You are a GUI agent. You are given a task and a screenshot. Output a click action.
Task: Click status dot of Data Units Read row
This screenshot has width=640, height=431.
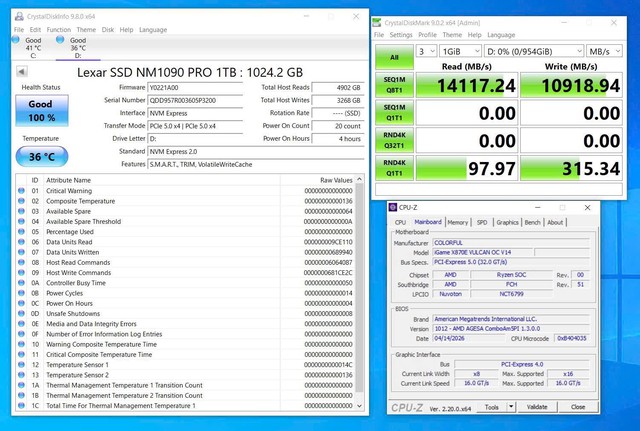[x=21, y=242]
